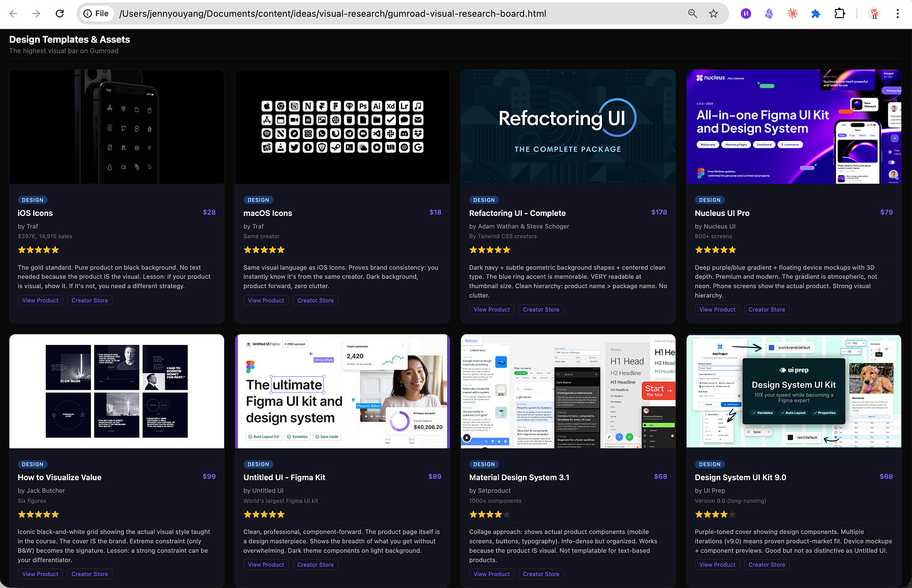
Task: Click the Material Design System collage cover
Action: tap(568, 391)
